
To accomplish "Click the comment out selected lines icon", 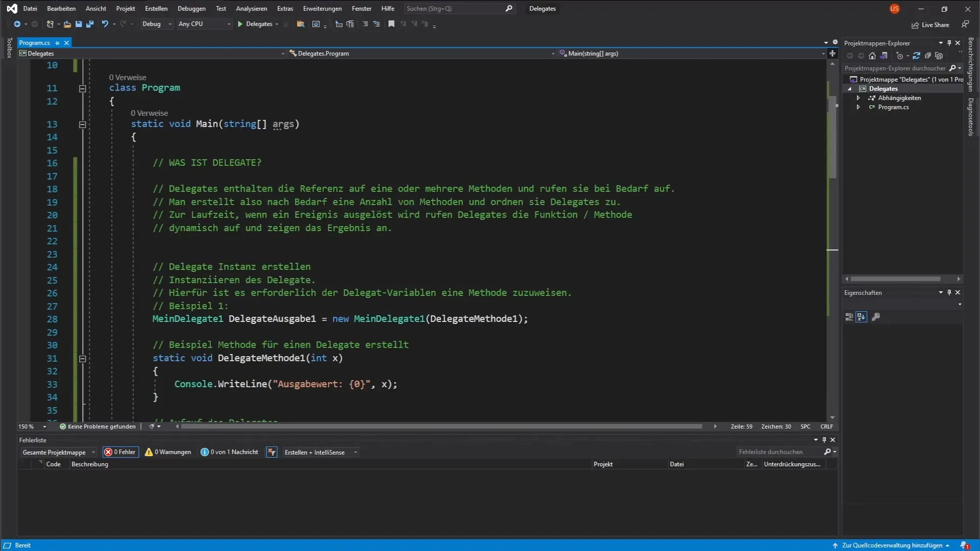I will pos(365,24).
